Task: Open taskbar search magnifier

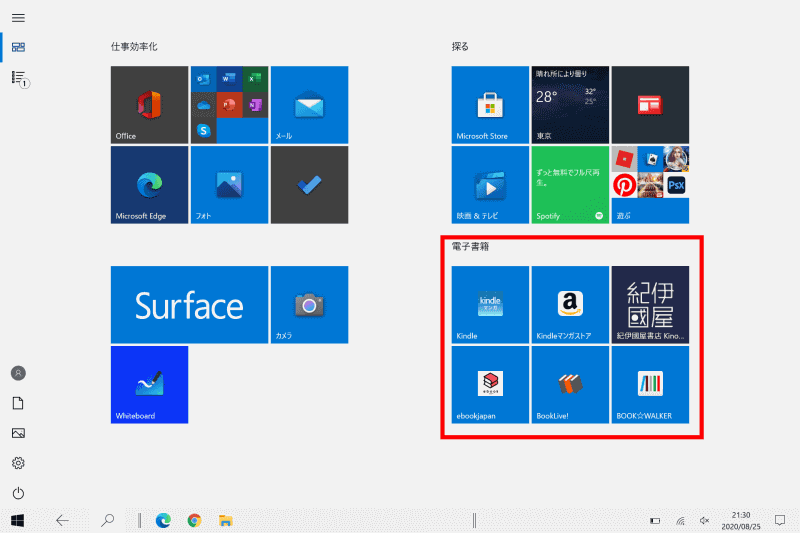Action: [108, 521]
